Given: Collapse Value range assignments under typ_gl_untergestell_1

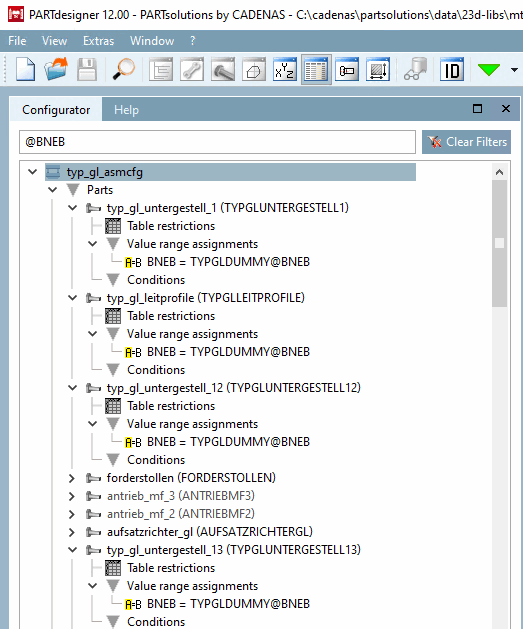Looking at the screenshot, I should [x=93, y=244].
